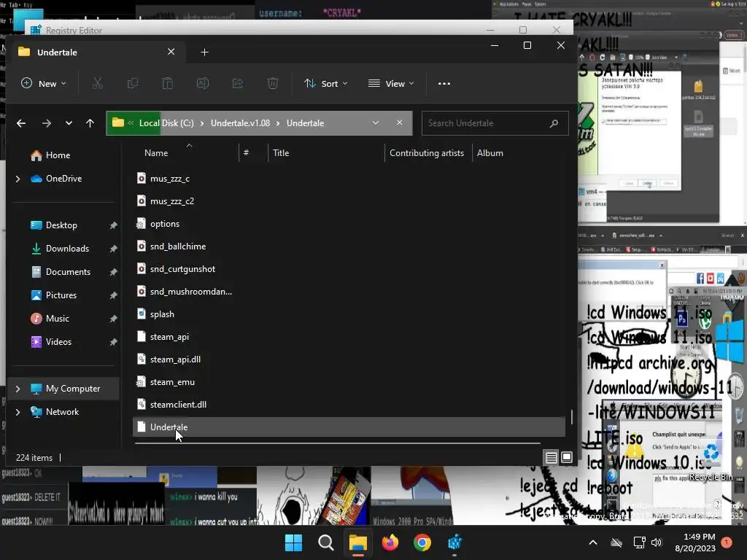This screenshot has width=747, height=560.
Task: Expand the My Computer tree node
Action: pyautogui.click(x=18, y=389)
